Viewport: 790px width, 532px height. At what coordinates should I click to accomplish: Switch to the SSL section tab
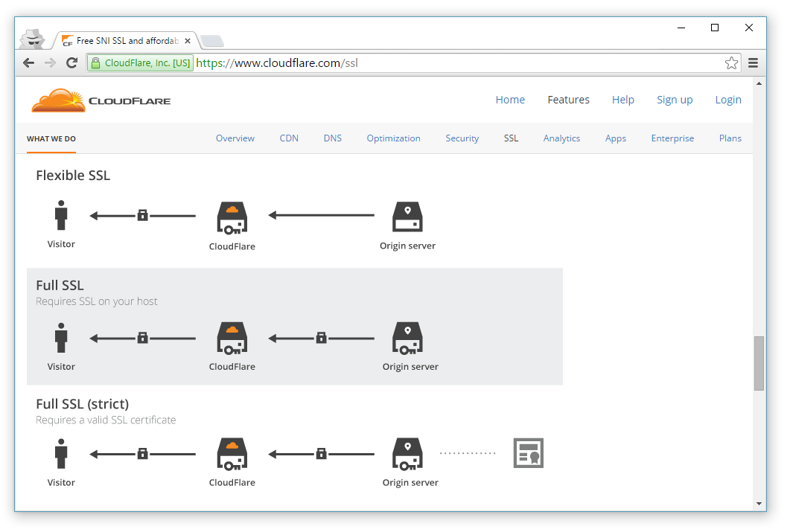[511, 138]
